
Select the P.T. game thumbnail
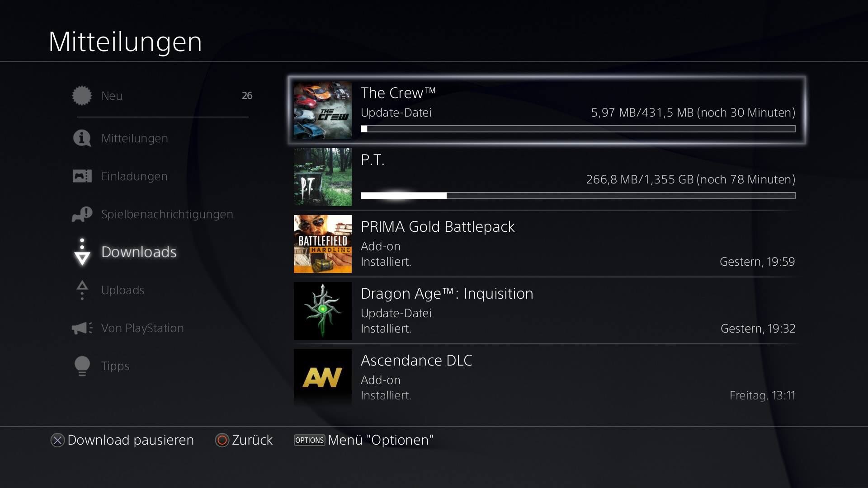tap(323, 177)
